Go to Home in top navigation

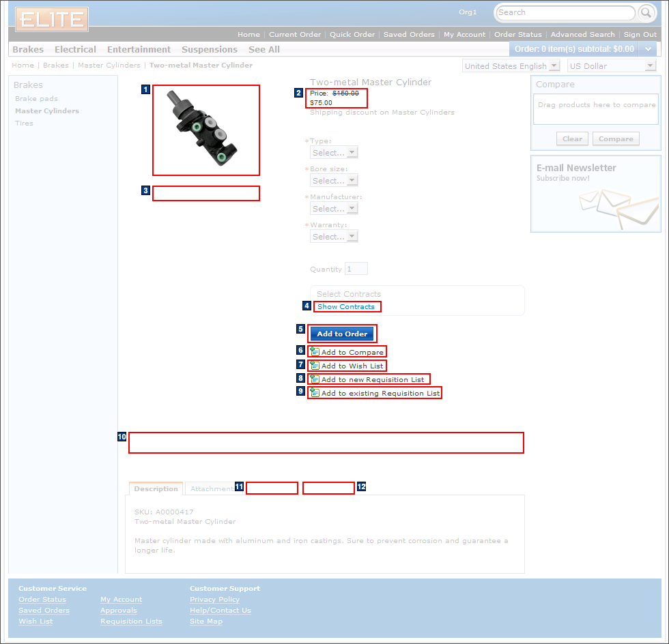click(x=248, y=34)
